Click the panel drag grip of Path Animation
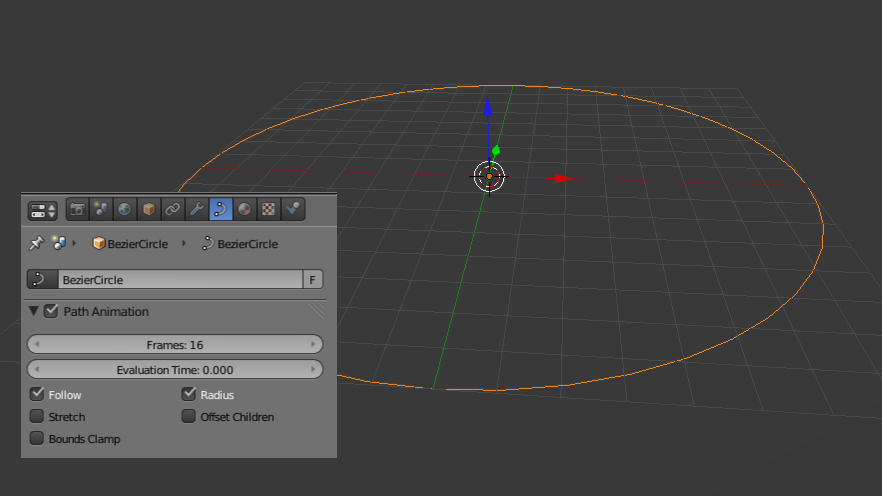882x496 pixels. click(x=317, y=310)
